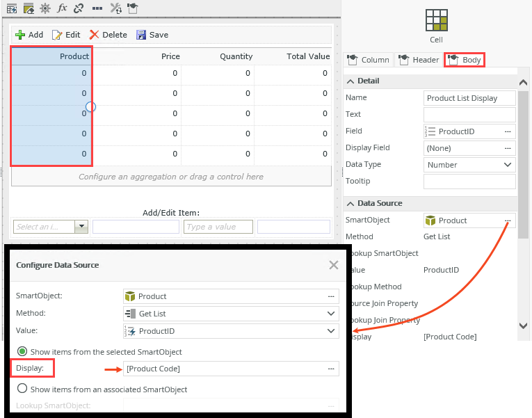Open the ellipsis for the ProductID Field property

click(508, 131)
